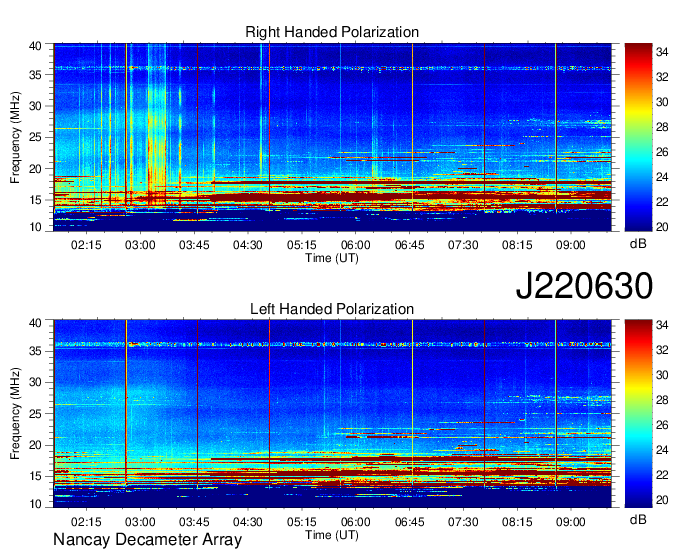Click the 22 value on top color bar
Viewport: 680px width, 552px height.
point(662,202)
